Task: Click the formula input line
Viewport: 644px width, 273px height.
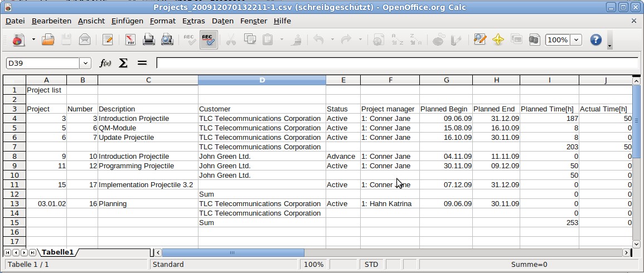Action: [x=396, y=63]
